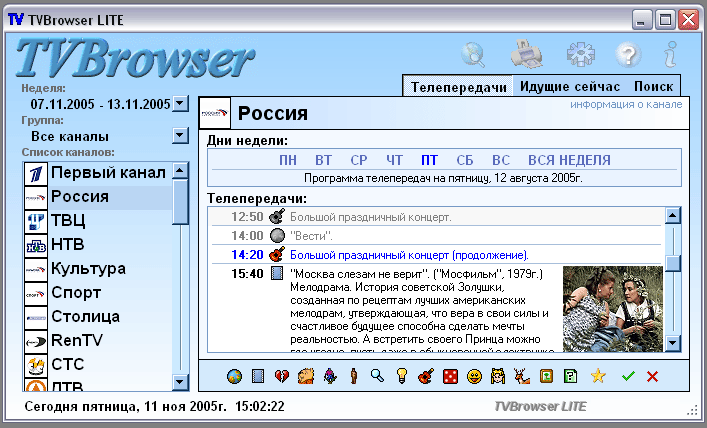The image size is (707, 428).
Task: Click the yellow smiley face genre icon
Action: [x=474, y=376]
